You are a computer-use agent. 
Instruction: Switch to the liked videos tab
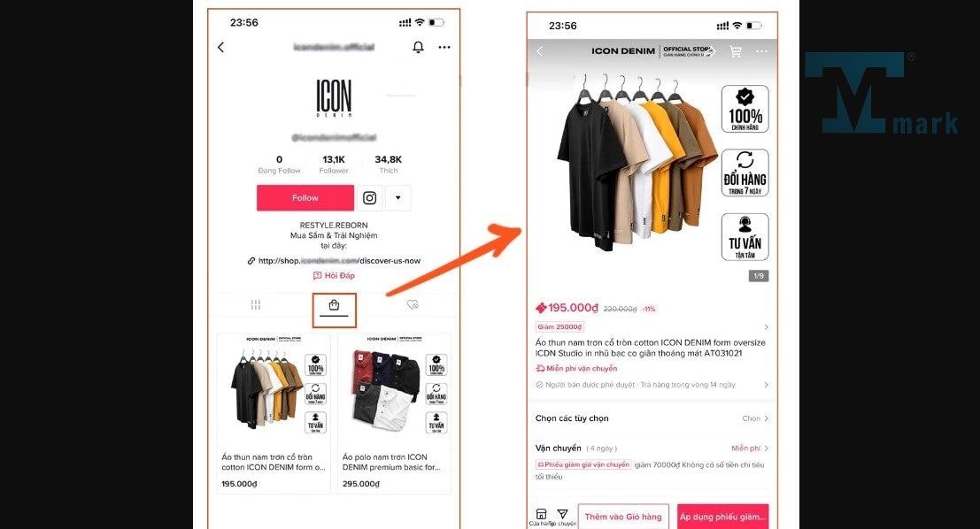tap(412, 305)
